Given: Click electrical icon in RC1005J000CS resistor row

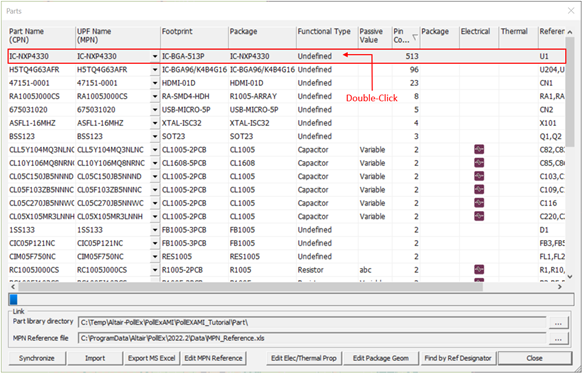Looking at the screenshot, I should click(479, 270).
